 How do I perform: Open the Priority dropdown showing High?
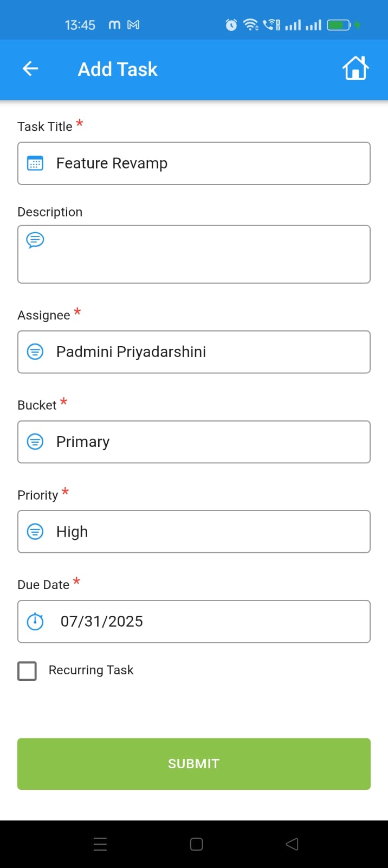pos(194,532)
